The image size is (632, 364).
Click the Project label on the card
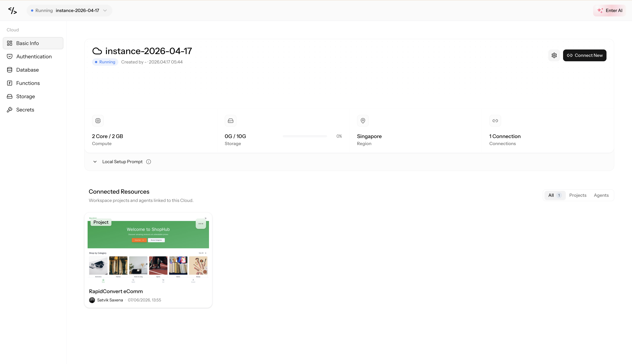101,222
